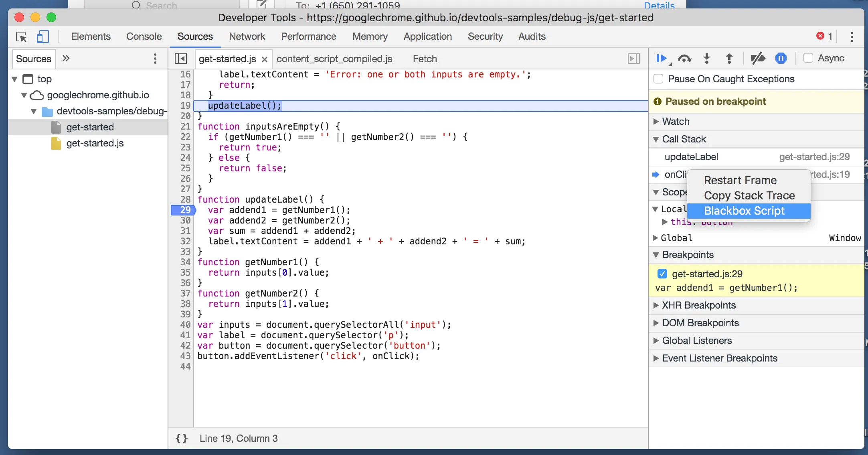Click the Pause on exceptions icon

coord(781,59)
